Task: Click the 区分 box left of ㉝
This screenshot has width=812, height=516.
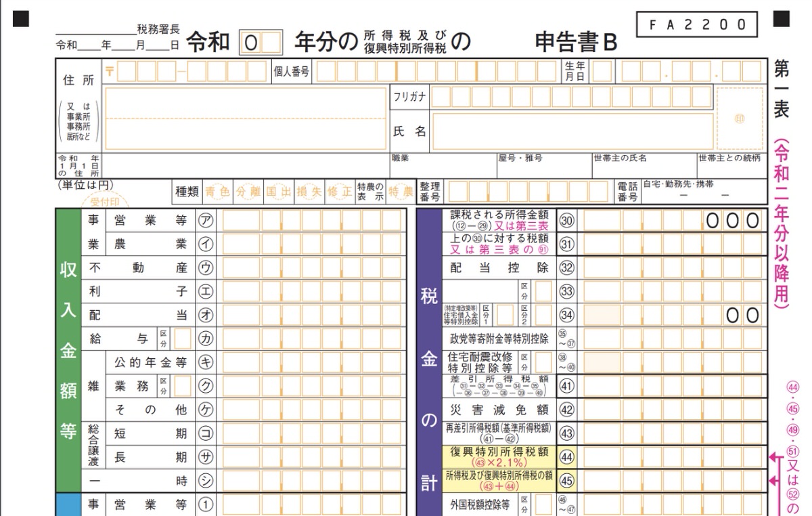Action: [543, 292]
